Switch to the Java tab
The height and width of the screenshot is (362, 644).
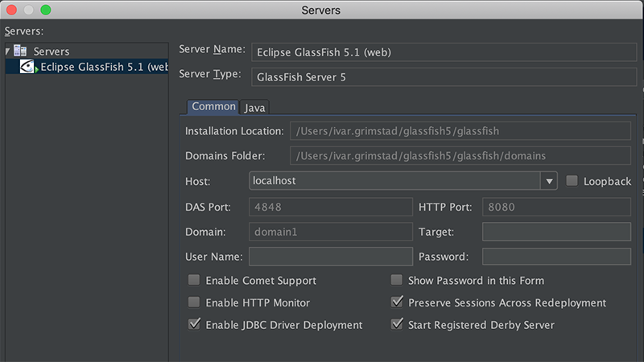click(x=254, y=108)
